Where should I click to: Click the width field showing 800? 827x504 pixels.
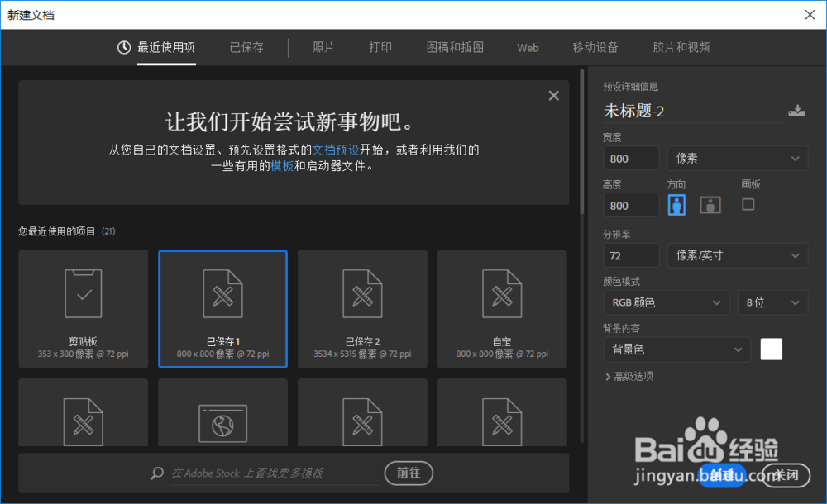[x=631, y=158]
